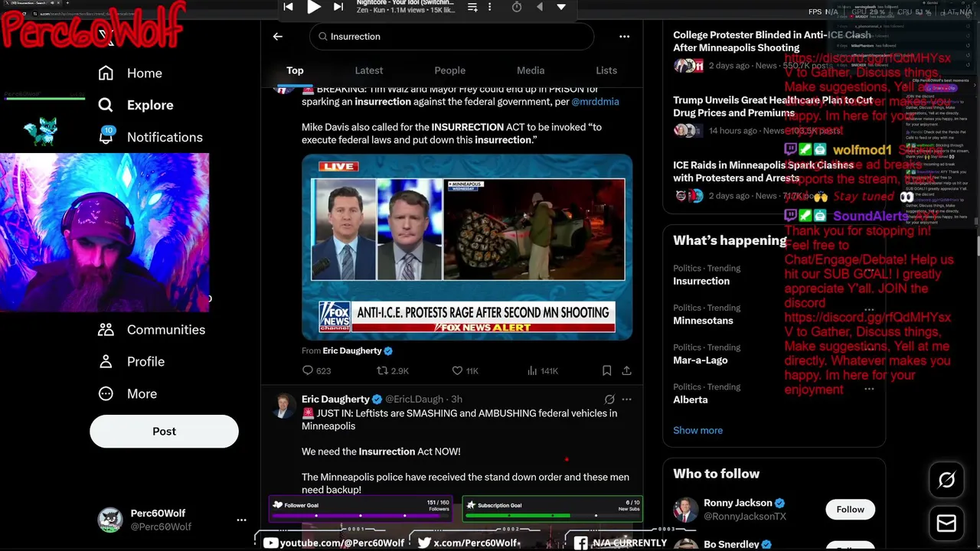Open the Grok floating button
Screen dimensions: 980x551
point(946,481)
